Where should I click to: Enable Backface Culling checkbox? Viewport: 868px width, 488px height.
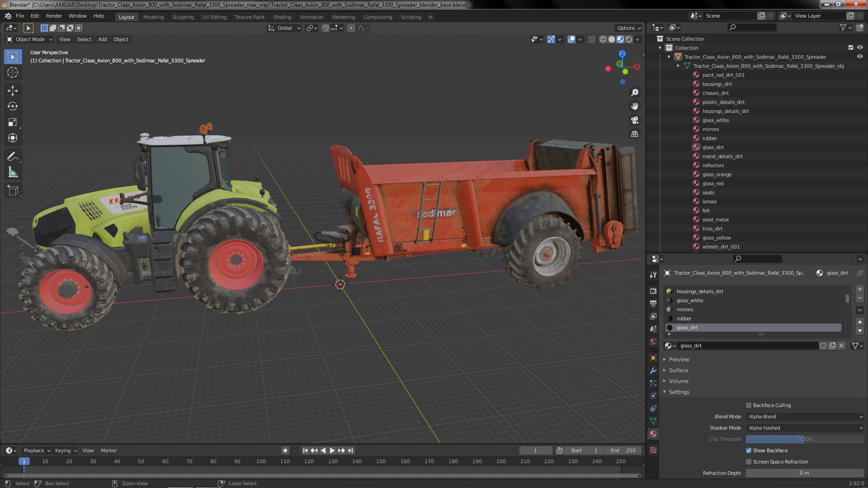click(x=749, y=405)
